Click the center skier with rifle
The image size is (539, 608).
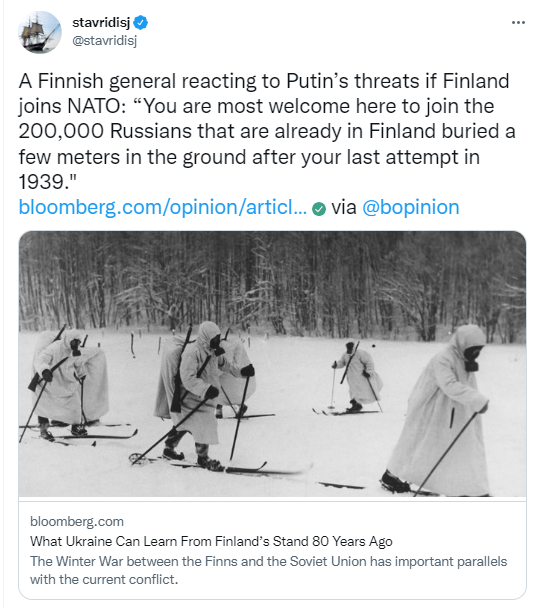[x=200, y=396]
